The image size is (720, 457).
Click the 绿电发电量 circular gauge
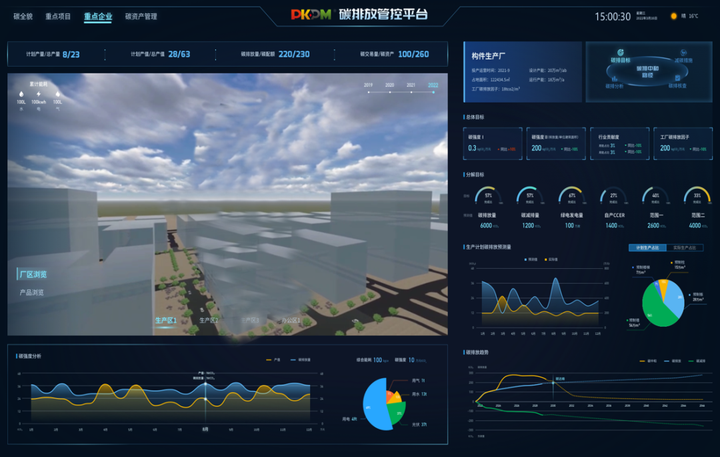point(572,196)
